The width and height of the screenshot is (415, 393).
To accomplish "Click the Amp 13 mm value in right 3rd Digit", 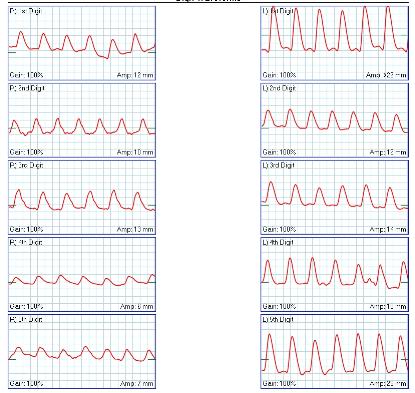I will (135, 229).
